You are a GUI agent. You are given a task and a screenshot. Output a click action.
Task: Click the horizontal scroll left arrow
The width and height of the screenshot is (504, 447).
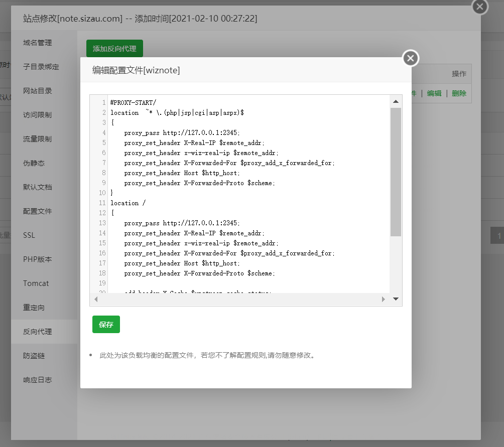coord(96,299)
